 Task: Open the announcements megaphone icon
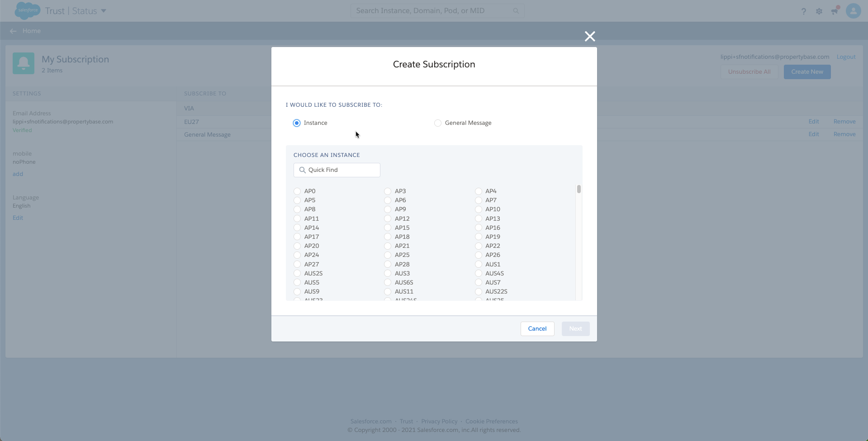click(x=835, y=11)
